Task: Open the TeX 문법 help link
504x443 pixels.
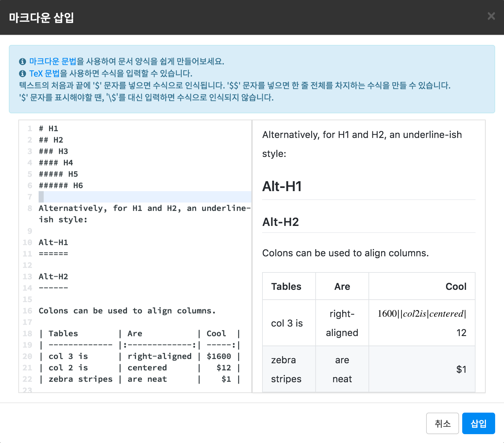Action: pyautogui.click(x=44, y=73)
